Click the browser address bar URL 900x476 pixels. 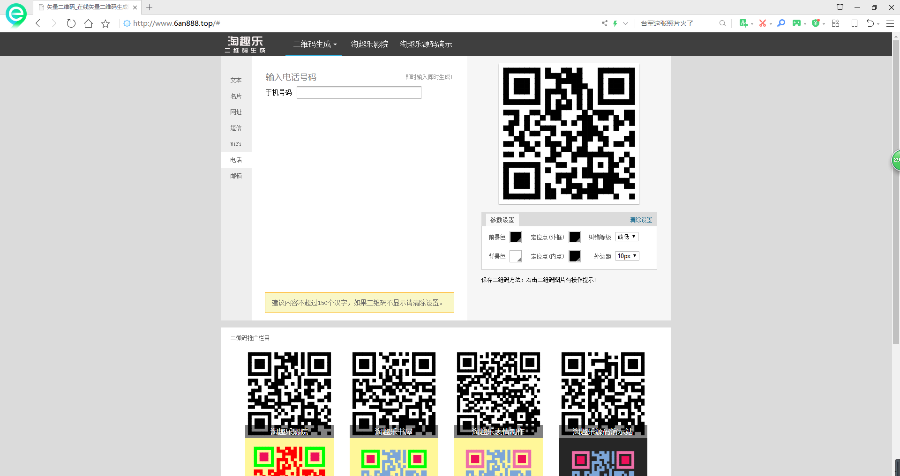click(x=177, y=24)
